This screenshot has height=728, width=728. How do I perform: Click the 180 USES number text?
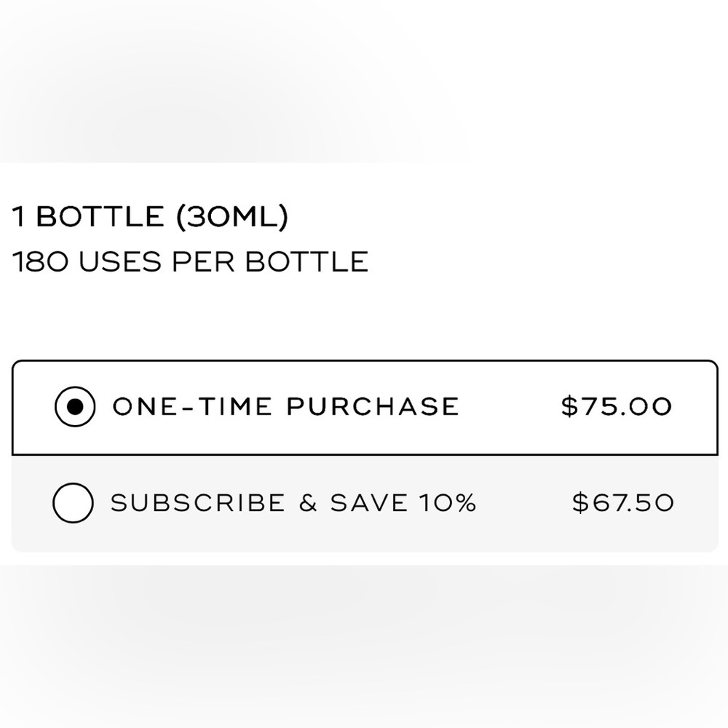pos(87,261)
